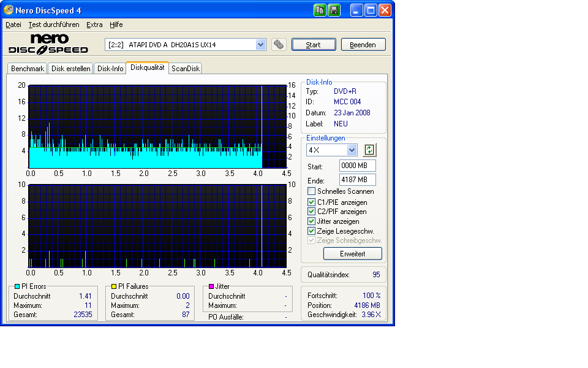This screenshot has width=588, height=368.
Task: Uncheck C1/PIE anzeigen
Action: [x=312, y=202]
